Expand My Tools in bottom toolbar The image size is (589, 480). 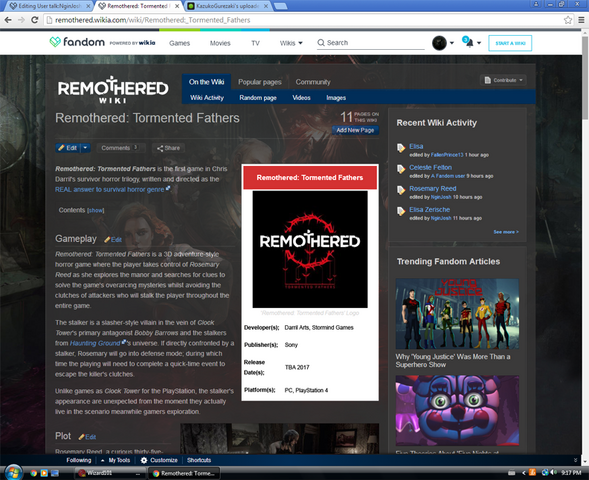point(115,460)
